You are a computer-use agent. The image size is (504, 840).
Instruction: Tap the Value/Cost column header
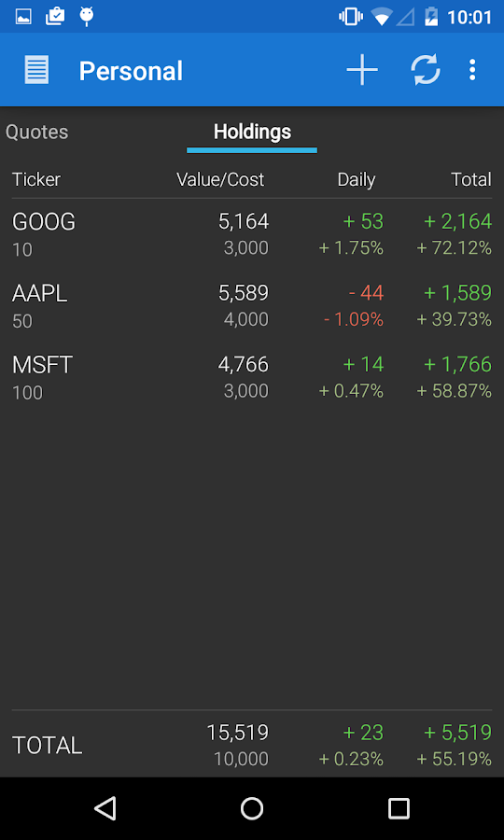220,179
